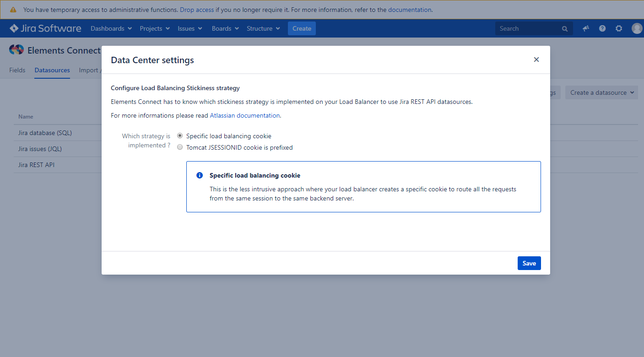Open the settings gear icon
644x357 pixels.
click(619, 28)
